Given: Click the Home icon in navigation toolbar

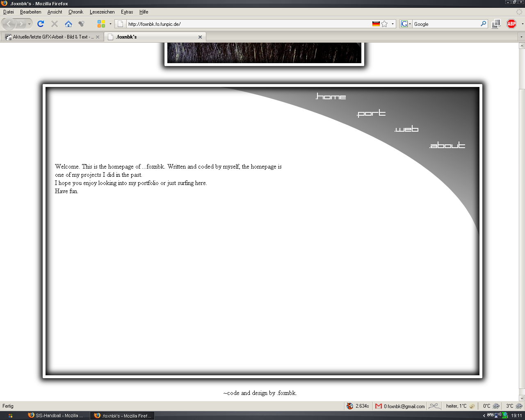Looking at the screenshot, I should 68,24.
